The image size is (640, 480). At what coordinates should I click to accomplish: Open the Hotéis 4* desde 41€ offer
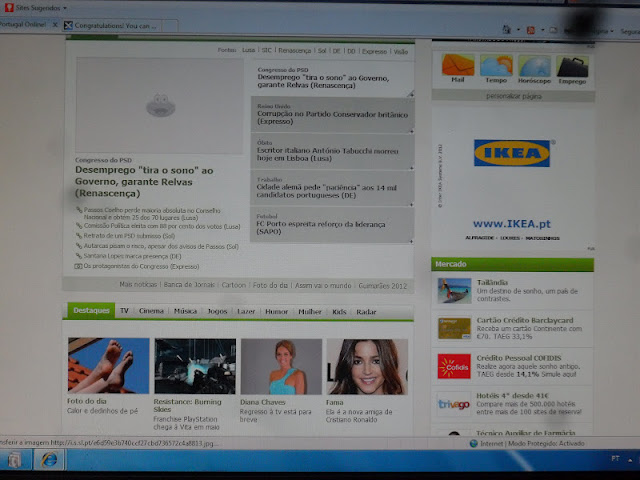(512, 396)
